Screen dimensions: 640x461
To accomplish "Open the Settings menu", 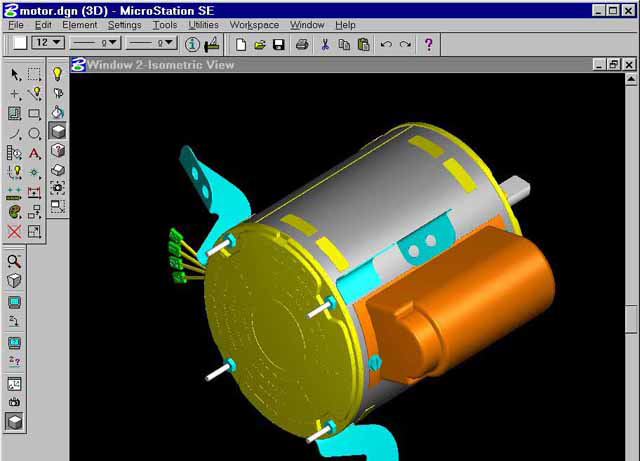I will pyautogui.click(x=124, y=25).
